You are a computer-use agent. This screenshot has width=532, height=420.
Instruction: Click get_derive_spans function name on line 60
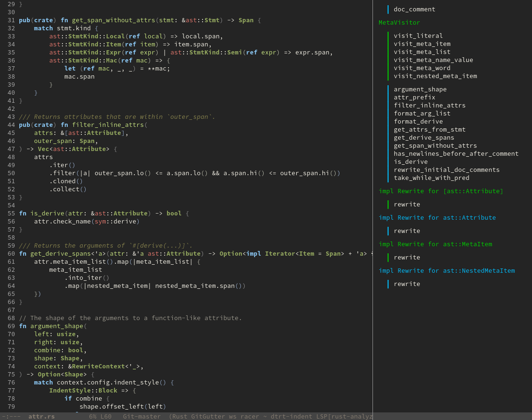[x=61, y=254]
